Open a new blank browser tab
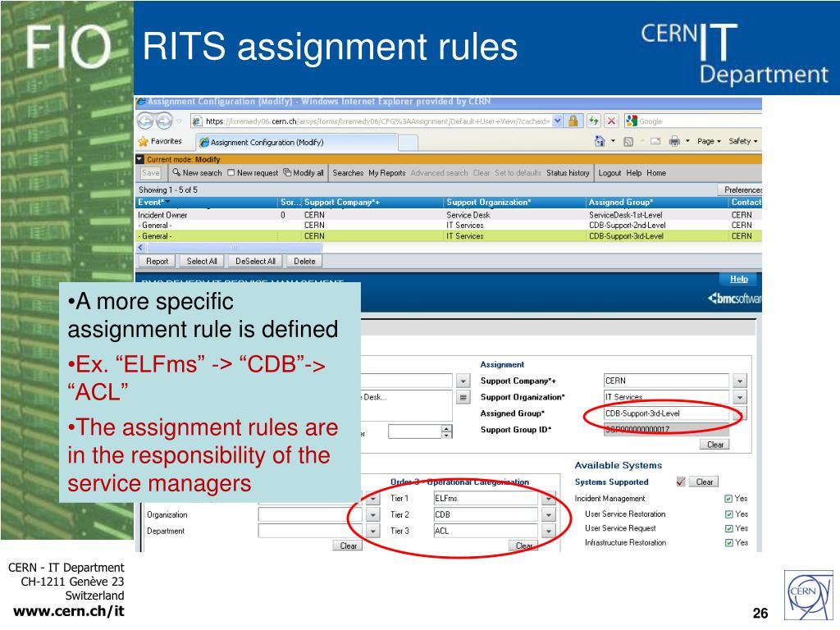 point(408,143)
